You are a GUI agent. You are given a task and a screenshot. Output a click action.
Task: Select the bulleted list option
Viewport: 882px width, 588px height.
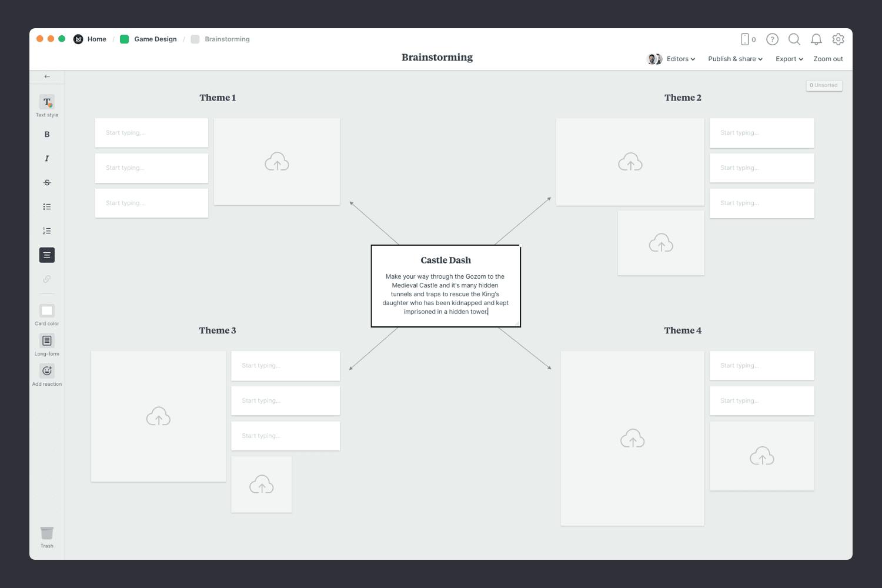pos(46,206)
